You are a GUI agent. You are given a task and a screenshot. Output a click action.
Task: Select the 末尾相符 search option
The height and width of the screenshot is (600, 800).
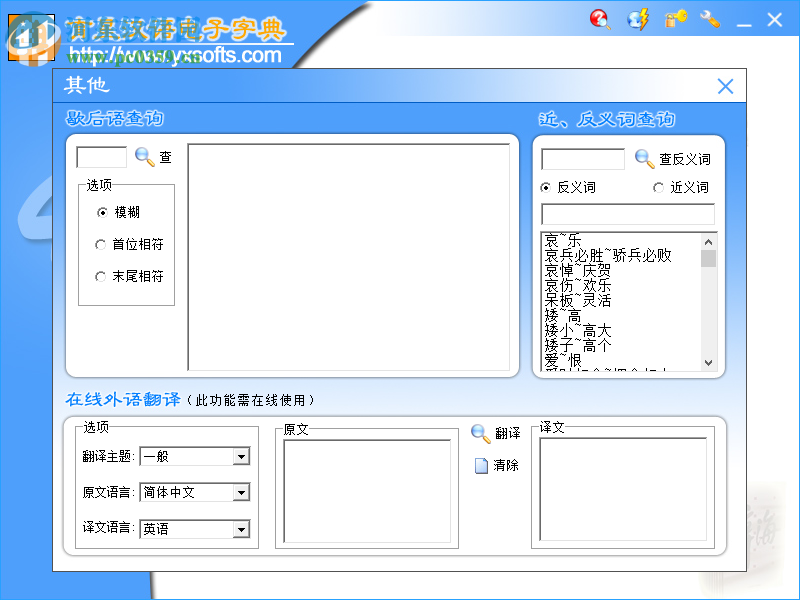(101, 277)
